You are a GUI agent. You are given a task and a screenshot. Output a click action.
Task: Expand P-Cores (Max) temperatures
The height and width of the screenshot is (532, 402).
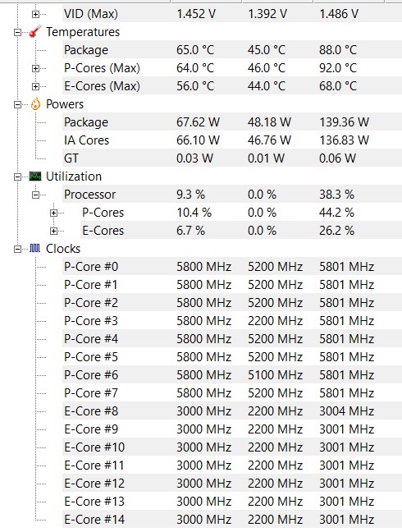coord(35,68)
